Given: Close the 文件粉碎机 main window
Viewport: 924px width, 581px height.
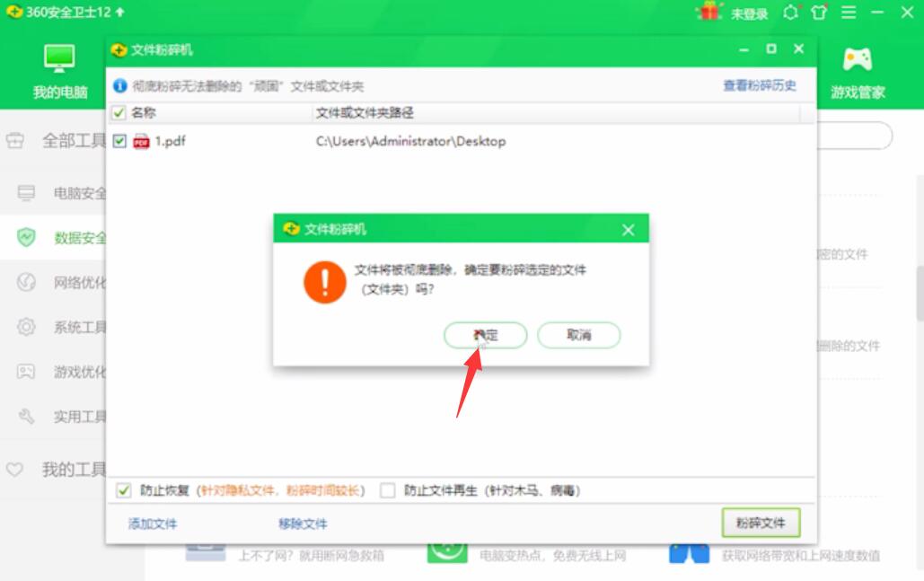Looking at the screenshot, I should 798,48.
